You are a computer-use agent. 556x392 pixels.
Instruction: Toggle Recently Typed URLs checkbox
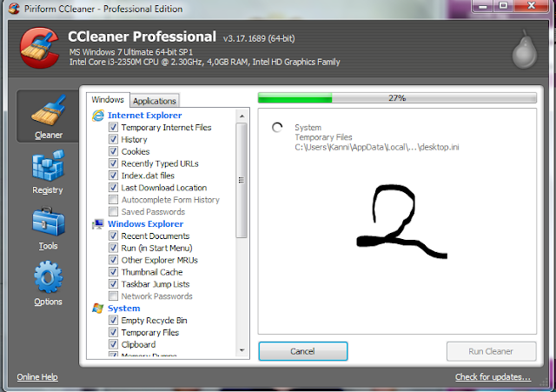113,163
